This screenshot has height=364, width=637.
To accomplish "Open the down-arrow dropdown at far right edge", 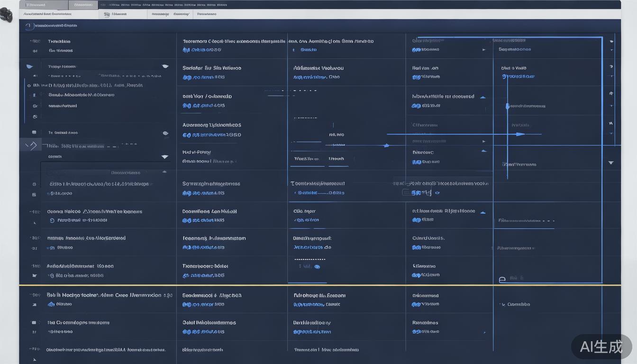I will click(611, 163).
